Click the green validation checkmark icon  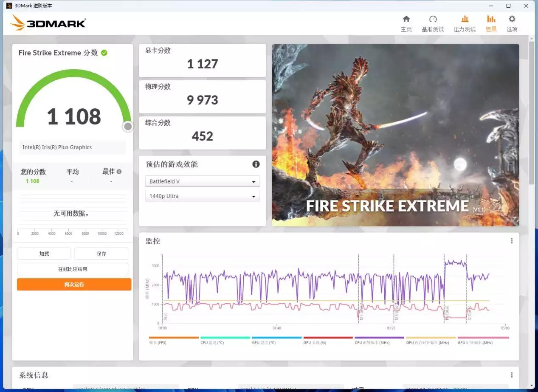click(x=104, y=53)
